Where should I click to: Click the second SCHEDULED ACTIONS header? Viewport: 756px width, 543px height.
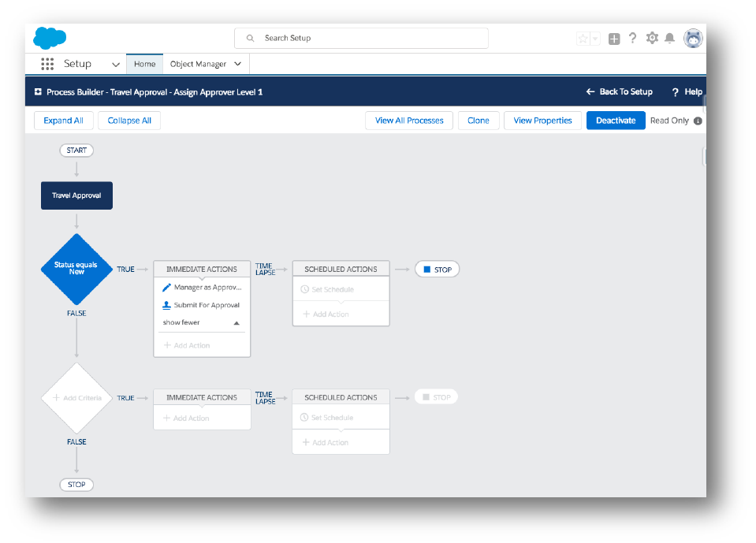point(341,397)
